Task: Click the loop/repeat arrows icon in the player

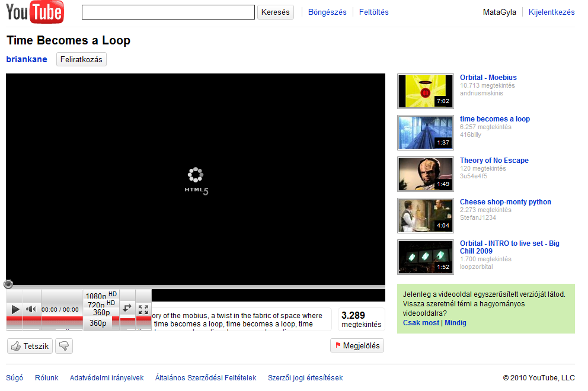Action: [127, 308]
